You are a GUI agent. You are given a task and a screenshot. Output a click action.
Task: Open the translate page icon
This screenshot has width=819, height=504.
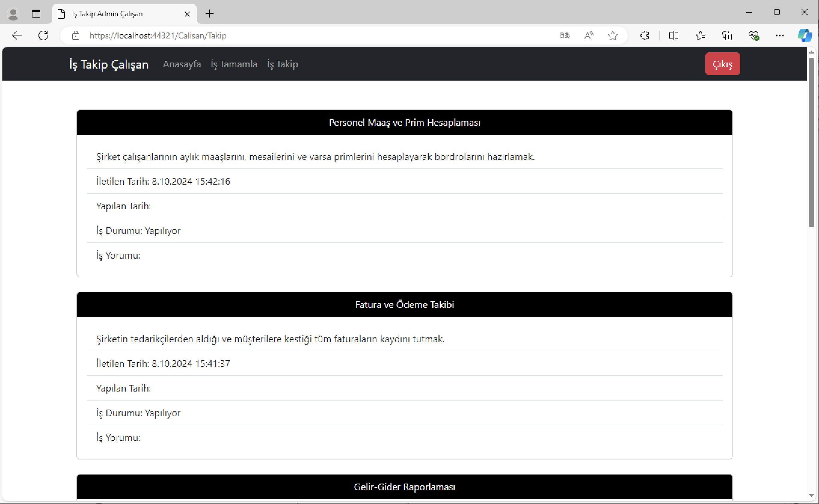point(564,35)
